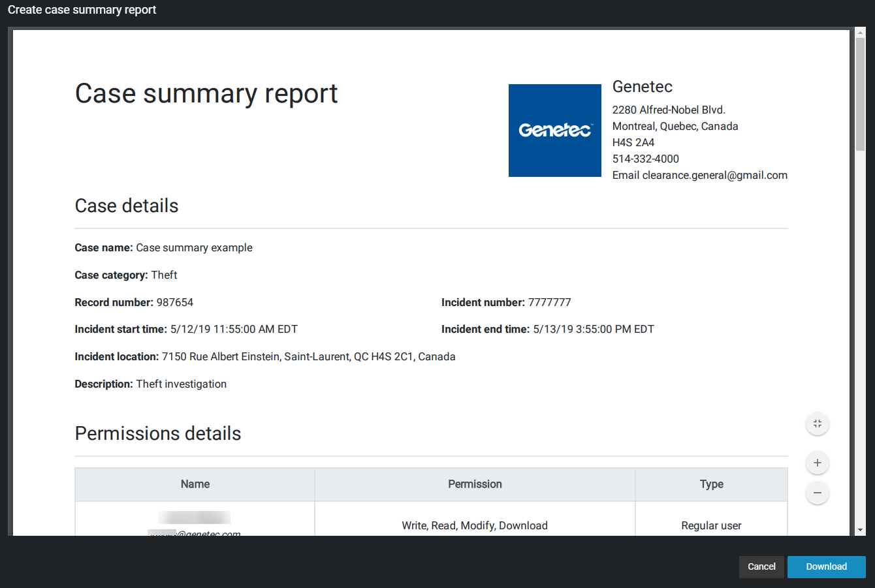This screenshot has width=875, height=588.
Task: Click the fit-to-page collapse icon
Action: tap(818, 424)
